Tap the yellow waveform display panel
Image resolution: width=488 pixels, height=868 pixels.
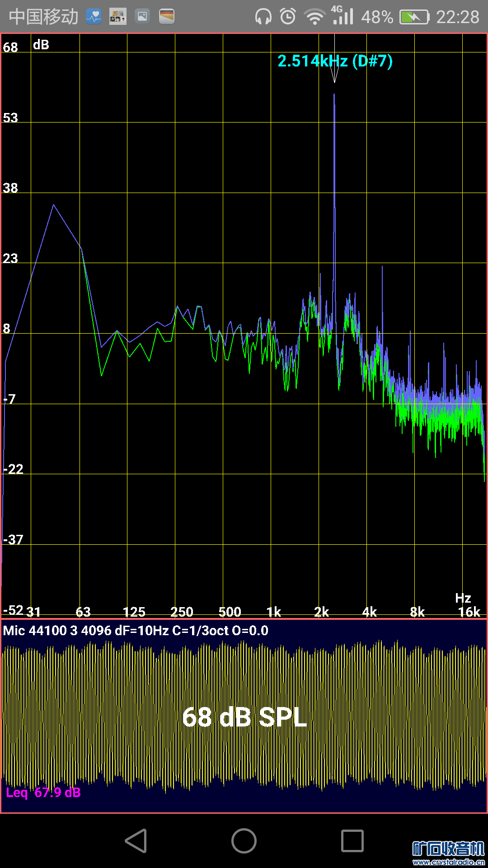[244, 716]
